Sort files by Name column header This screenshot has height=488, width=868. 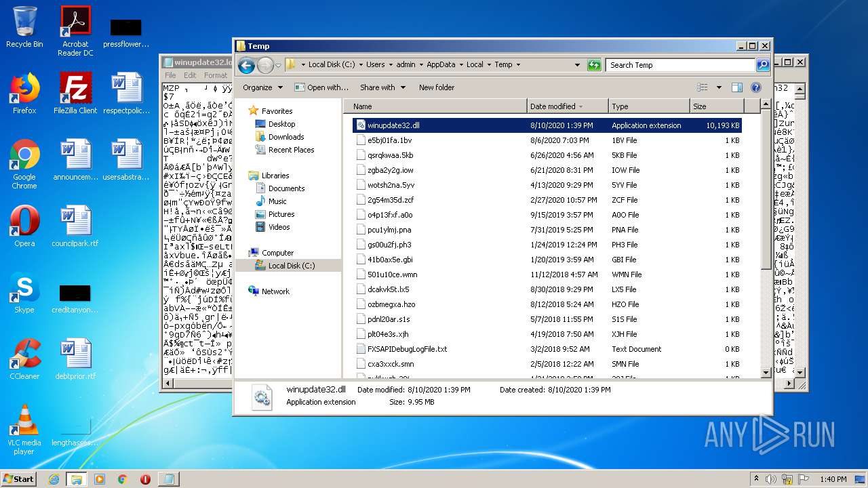coord(435,106)
